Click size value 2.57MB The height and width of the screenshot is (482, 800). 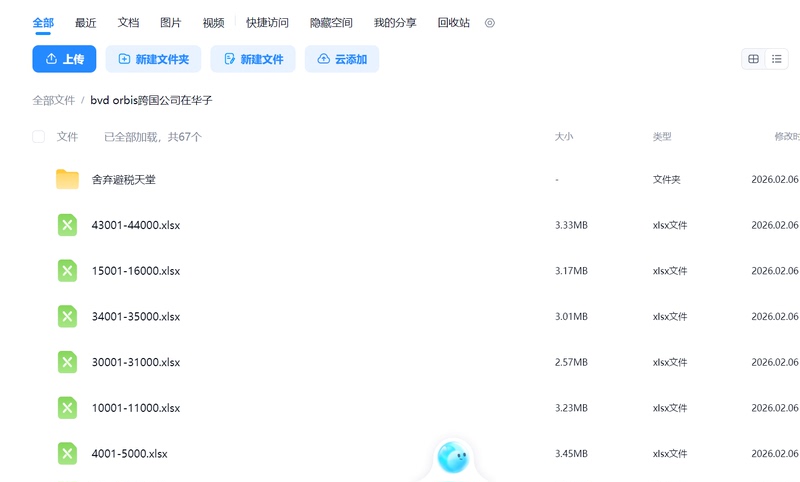coord(571,362)
